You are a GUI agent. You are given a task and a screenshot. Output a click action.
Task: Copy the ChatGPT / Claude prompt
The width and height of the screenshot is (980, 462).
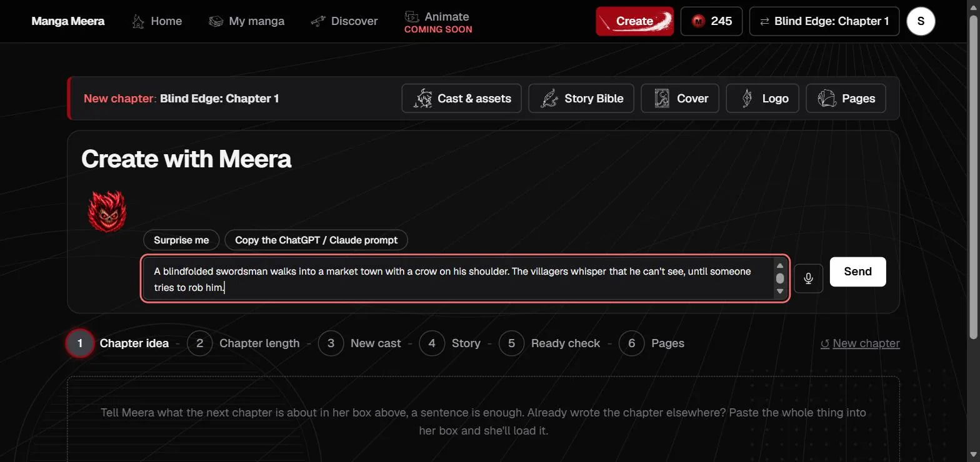pos(316,240)
